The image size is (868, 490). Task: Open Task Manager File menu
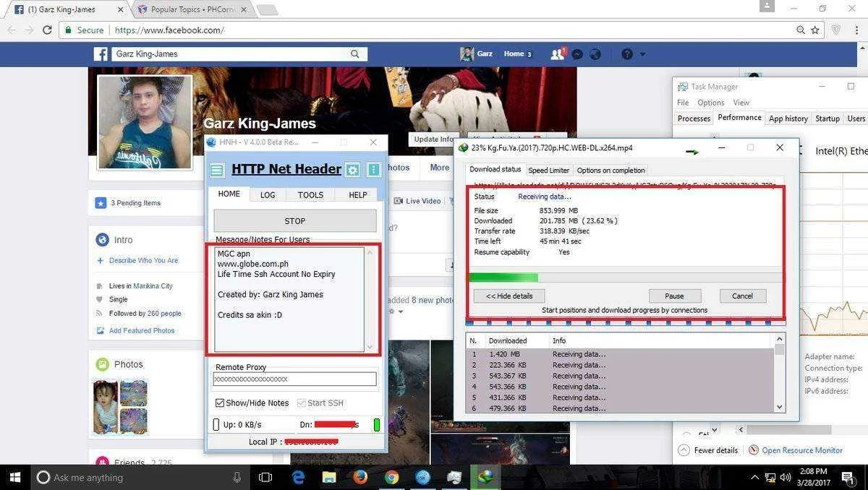point(683,103)
